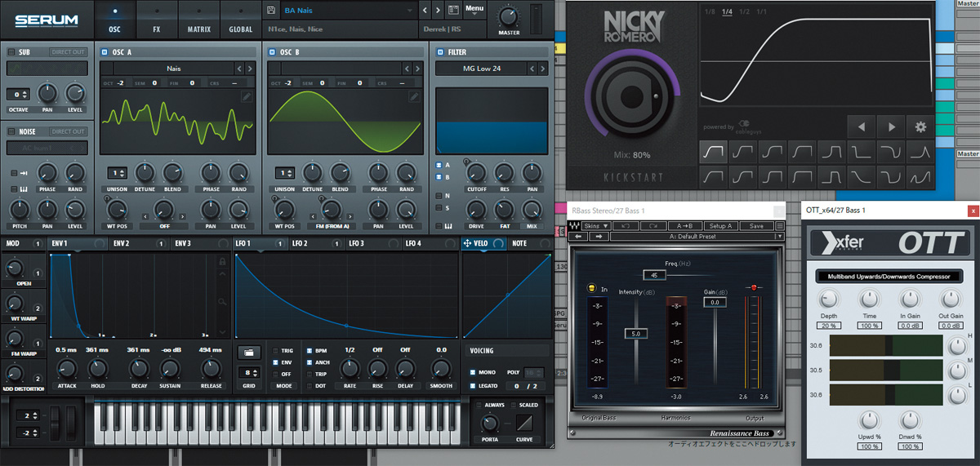Adjust the SUB octave stepper

click(18, 95)
